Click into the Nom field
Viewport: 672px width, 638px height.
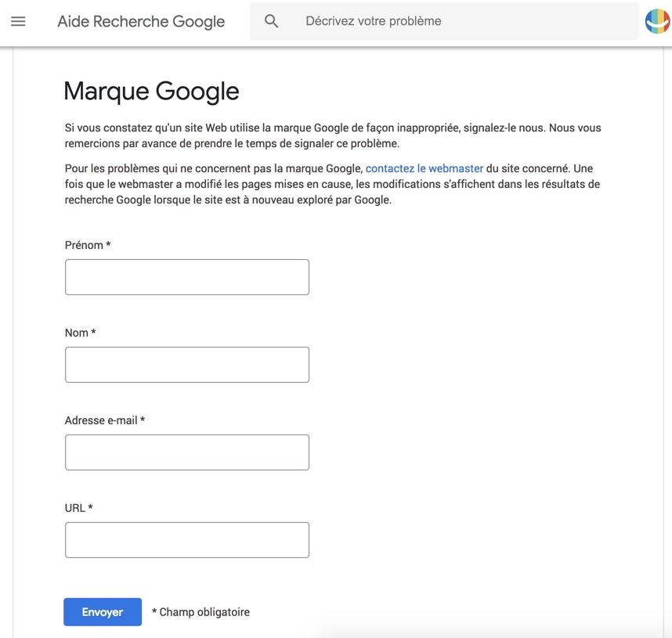pyautogui.click(x=187, y=365)
